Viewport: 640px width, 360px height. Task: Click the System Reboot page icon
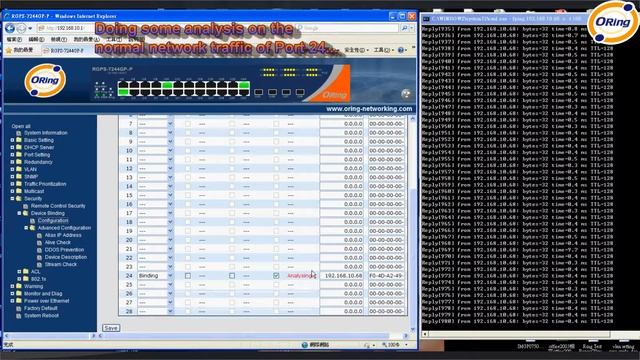[18, 316]
